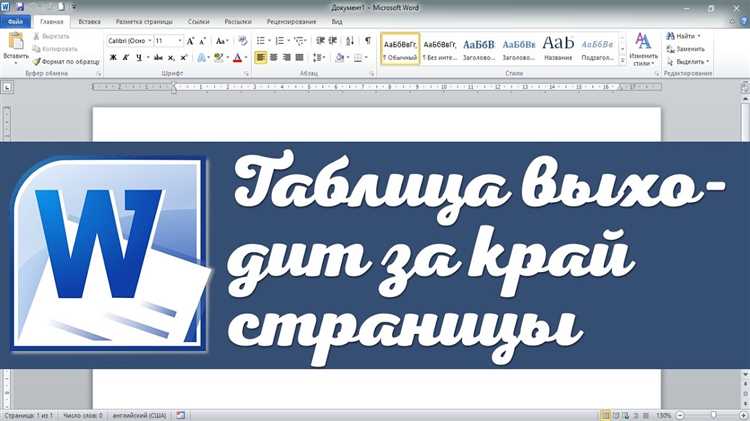
Task: Click the Increase Indent icon
Action: 333,41
